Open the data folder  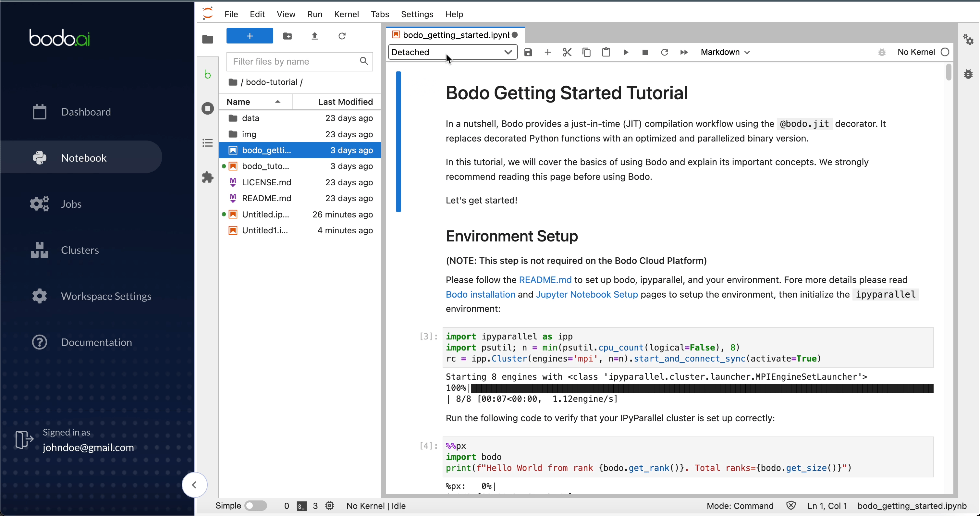300,118
